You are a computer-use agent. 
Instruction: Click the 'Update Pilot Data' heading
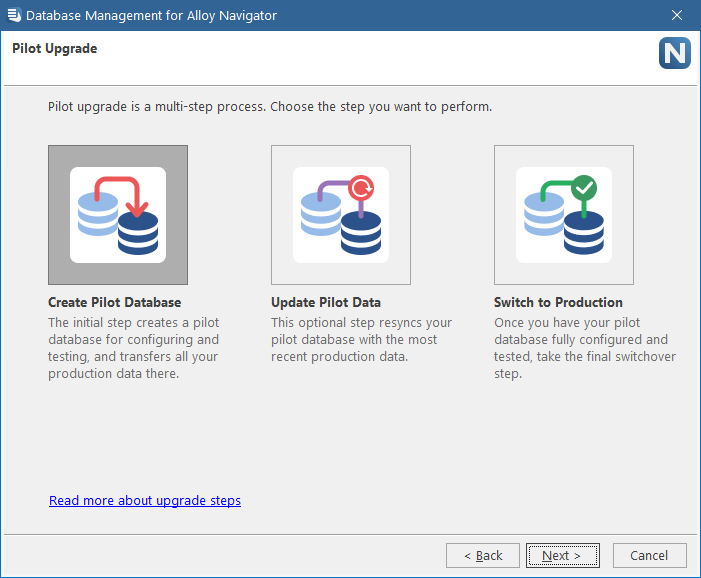pos(326,302)
